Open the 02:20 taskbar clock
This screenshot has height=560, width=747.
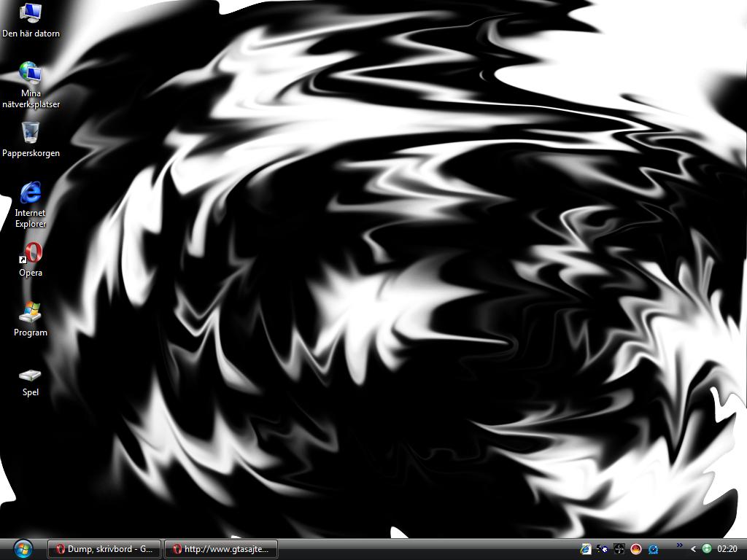click(x=727, y=549)
